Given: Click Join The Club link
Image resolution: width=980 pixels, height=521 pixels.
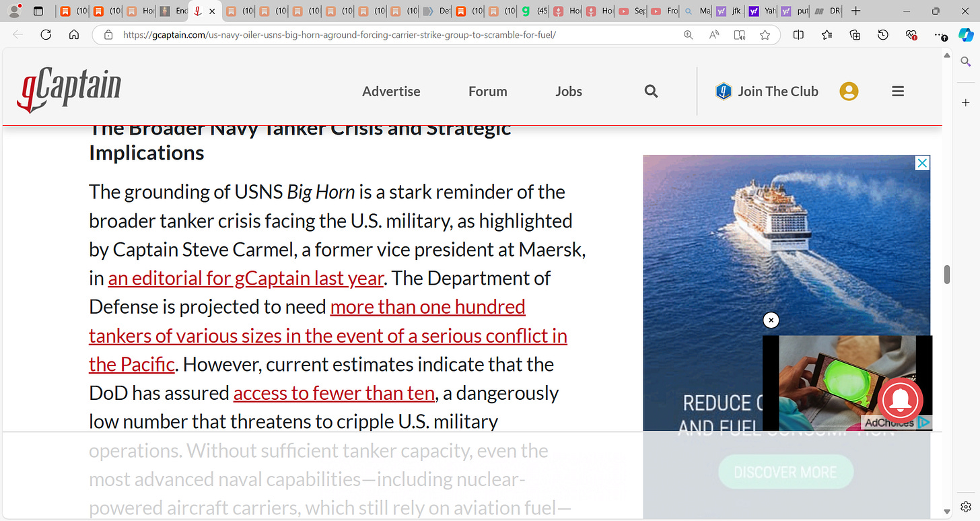Looking at the screenshot, I should [x=767, y=91].
